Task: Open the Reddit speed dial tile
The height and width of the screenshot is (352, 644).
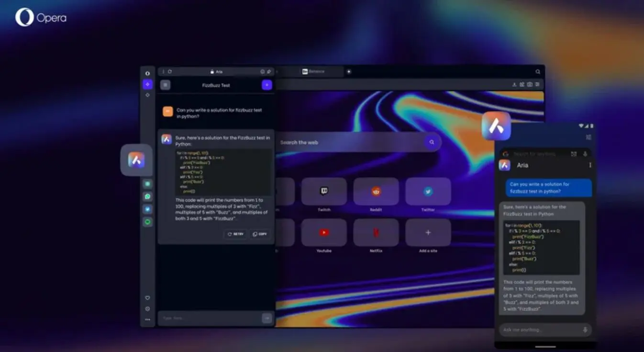Action: [376, 192]
